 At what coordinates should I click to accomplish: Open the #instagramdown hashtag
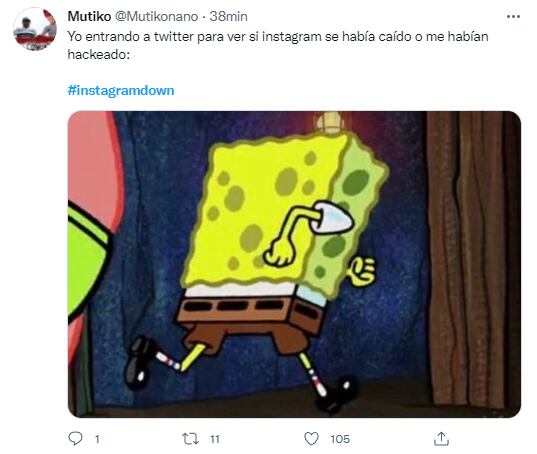point(121,90)
